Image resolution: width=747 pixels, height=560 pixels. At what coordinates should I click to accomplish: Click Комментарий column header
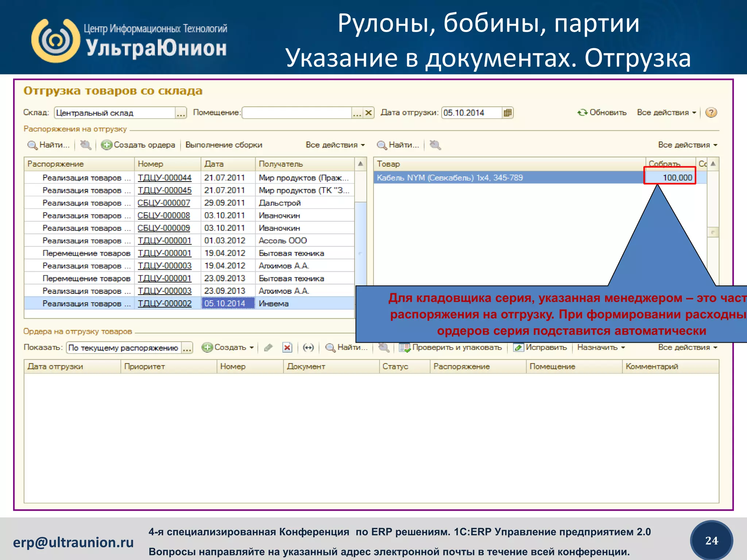click(x=670, y=367)
